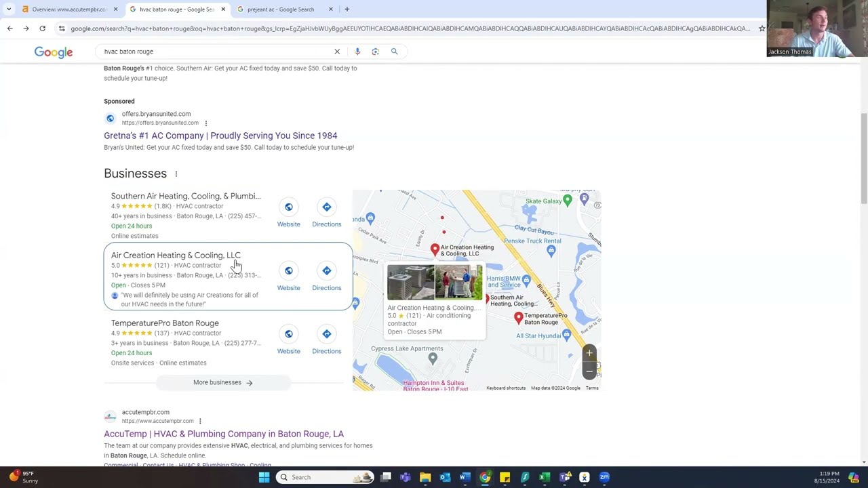The width and height of the screenshot is (868, 488).
Task: Expand the tab search dropdown
Action: [x=9, y=9]
